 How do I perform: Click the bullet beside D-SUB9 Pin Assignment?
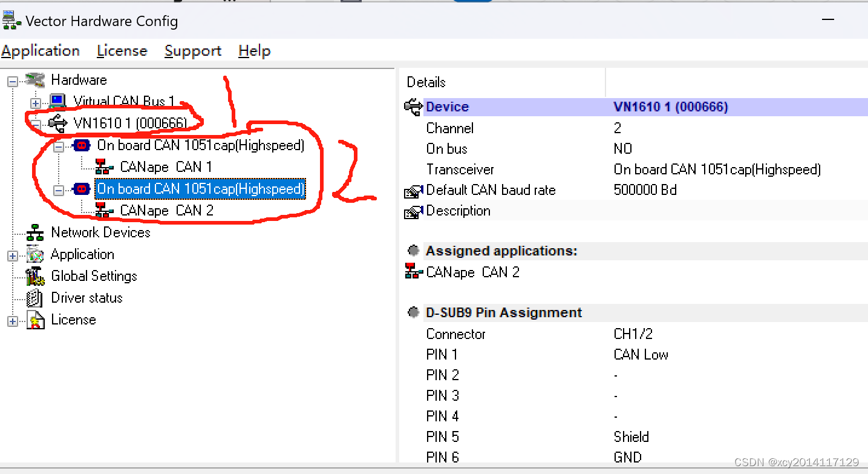click(414, 312)
